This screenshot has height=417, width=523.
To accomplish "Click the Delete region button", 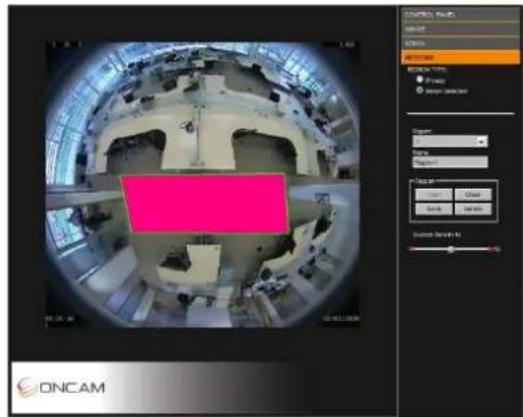I will point(473,209).
